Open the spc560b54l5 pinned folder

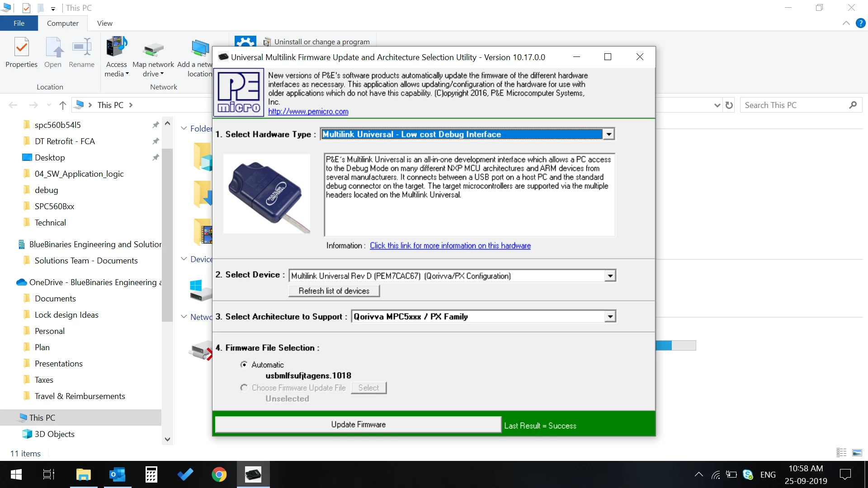[57, 125]
